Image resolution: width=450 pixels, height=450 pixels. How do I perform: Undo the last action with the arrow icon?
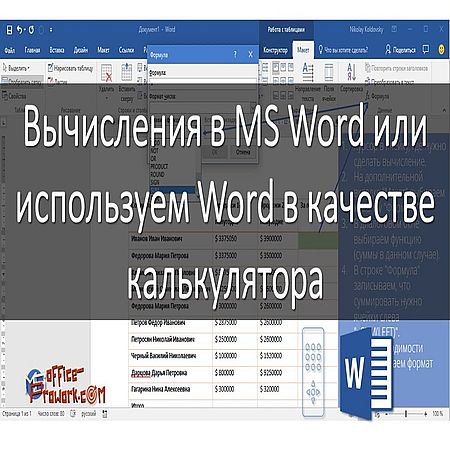tap(20, 30)
